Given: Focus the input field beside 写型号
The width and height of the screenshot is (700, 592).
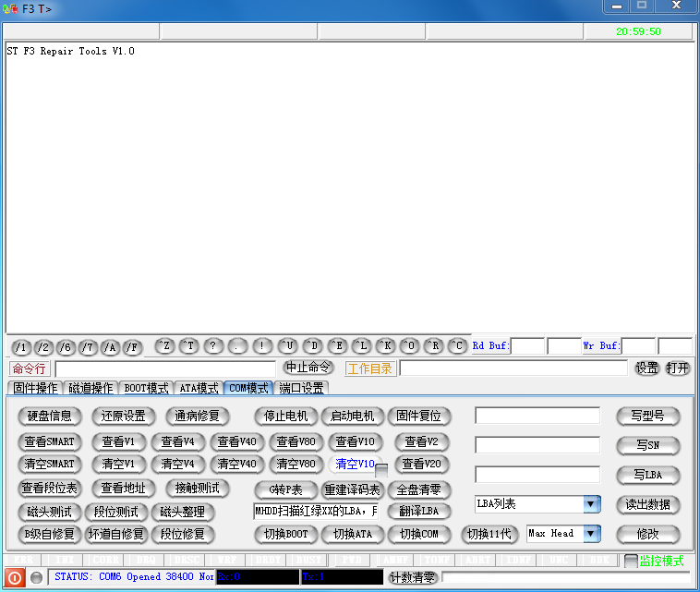Looking at the screenshot, I should [537, 416].
